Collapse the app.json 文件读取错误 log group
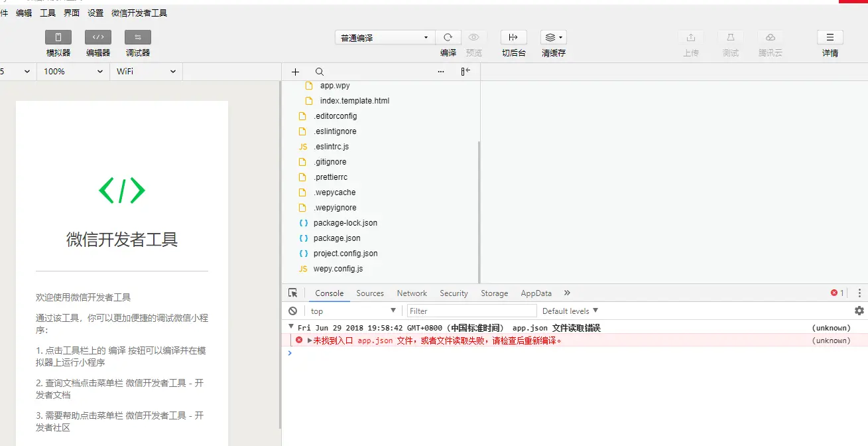868x446 pixels. tap(290, 327)
